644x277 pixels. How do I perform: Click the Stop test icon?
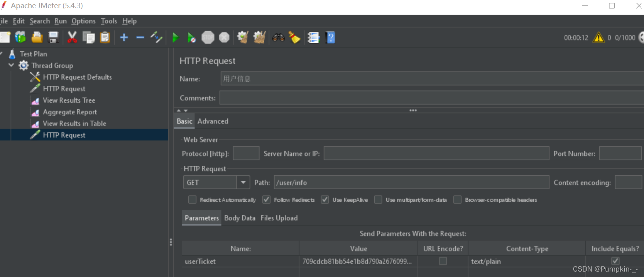pyautogui.click(x=208, y=37)
